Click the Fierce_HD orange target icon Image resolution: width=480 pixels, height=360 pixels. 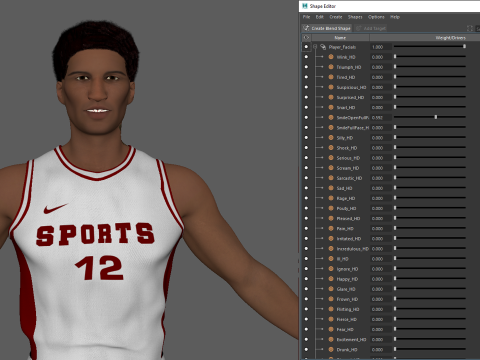[331, 319]
